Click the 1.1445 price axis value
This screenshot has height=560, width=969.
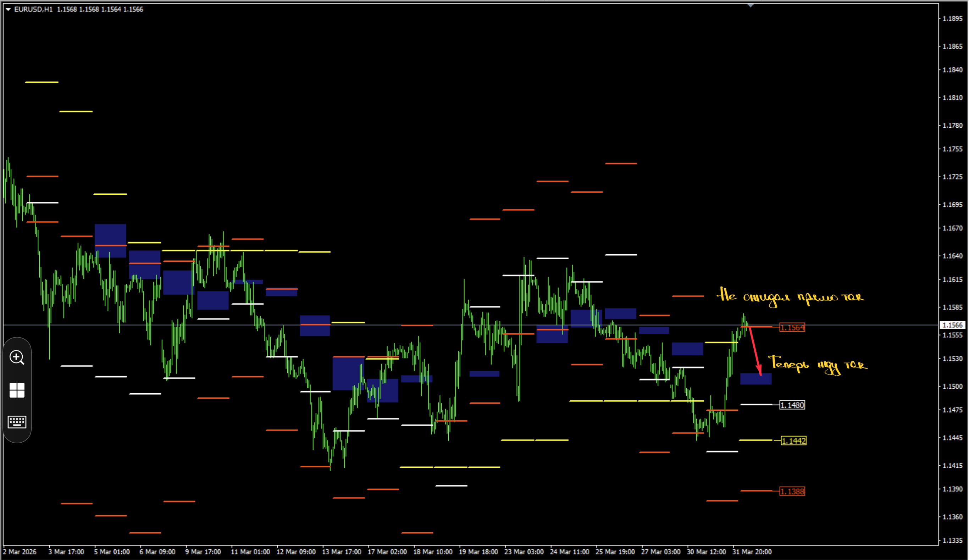952,438
